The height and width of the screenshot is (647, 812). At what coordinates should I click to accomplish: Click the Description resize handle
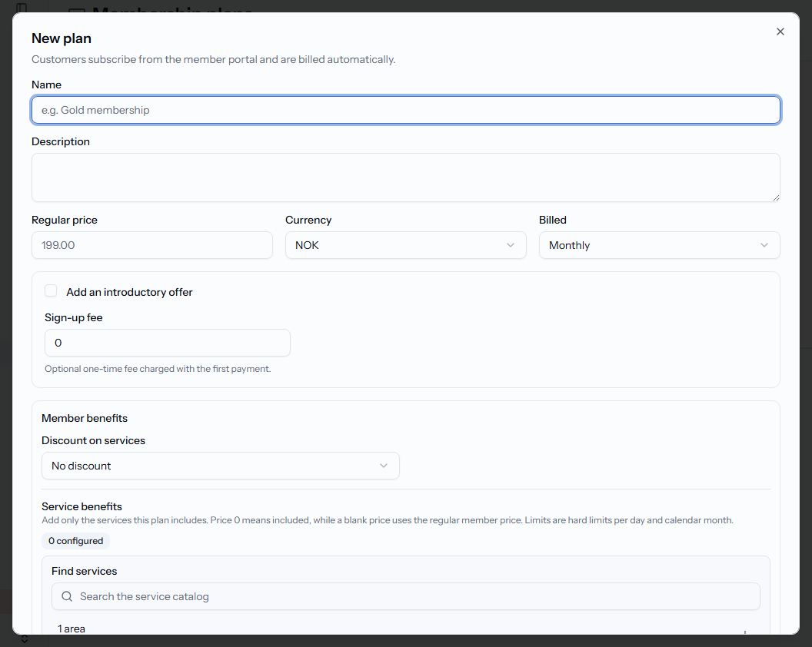[x=776, y=197]
